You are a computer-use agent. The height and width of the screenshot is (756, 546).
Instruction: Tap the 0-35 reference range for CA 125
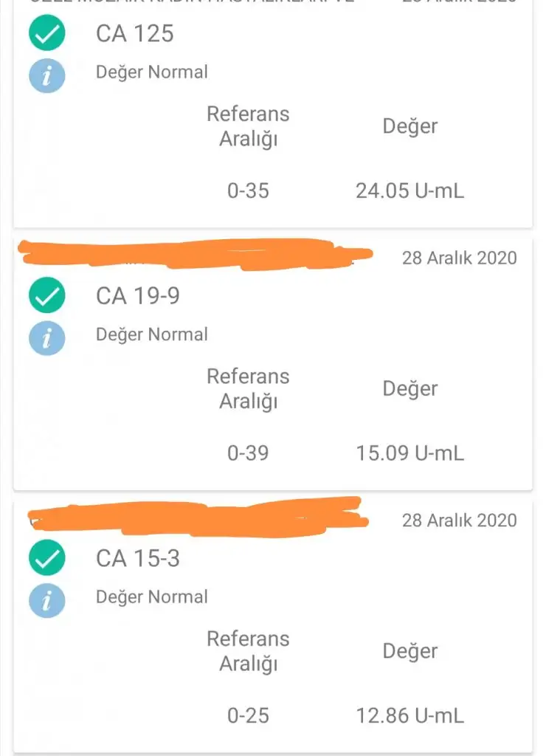click(x=248, y=191)
